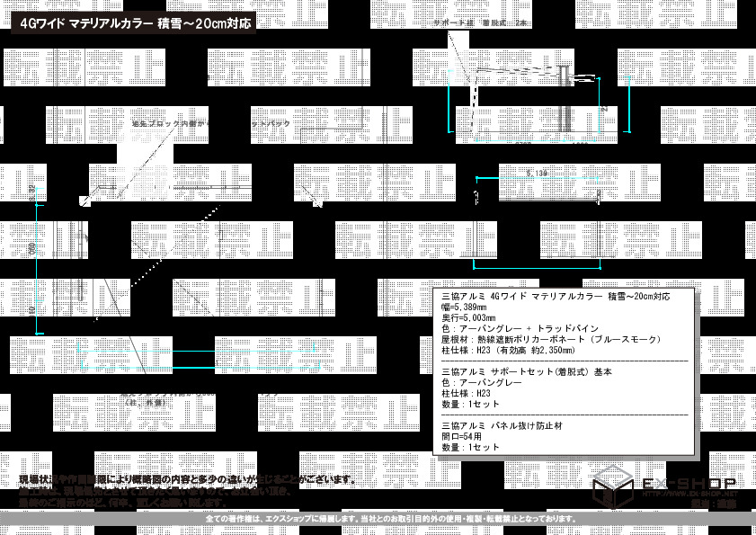Open the HTTP://WWW.EX-SHOP.NET link
The height and width of the screenshot is (535, 756).
click(689, 494)
